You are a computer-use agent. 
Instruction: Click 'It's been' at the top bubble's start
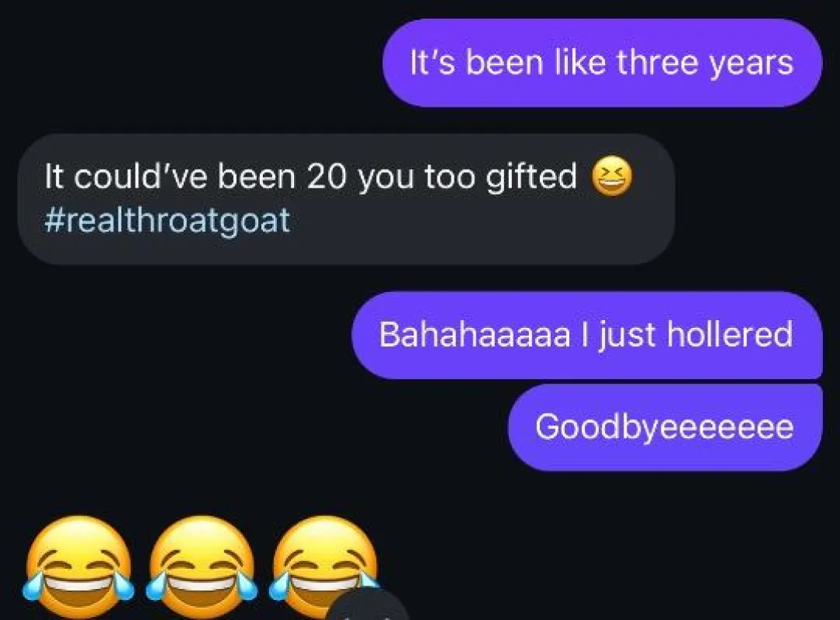477,62
